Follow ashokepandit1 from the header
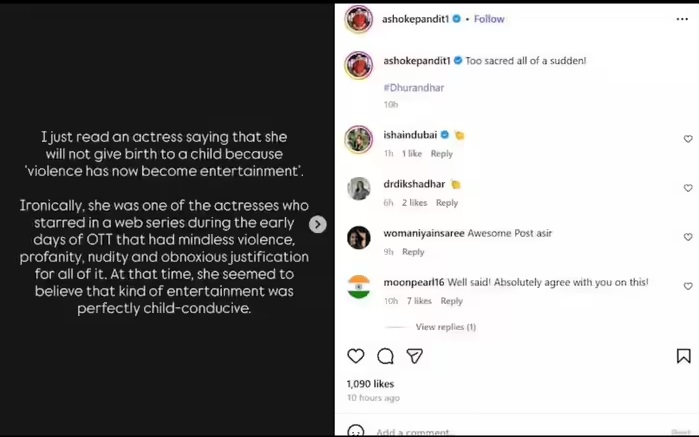This screenshot has height=437, width=699. 489,19
